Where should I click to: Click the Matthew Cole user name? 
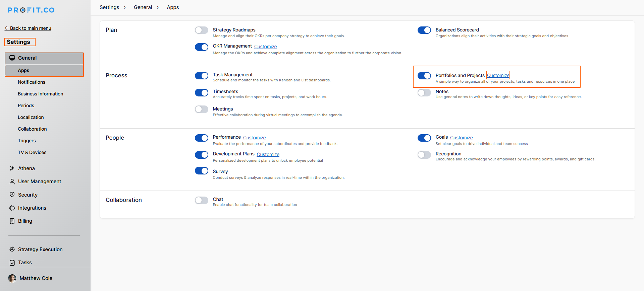pos(36,278)
